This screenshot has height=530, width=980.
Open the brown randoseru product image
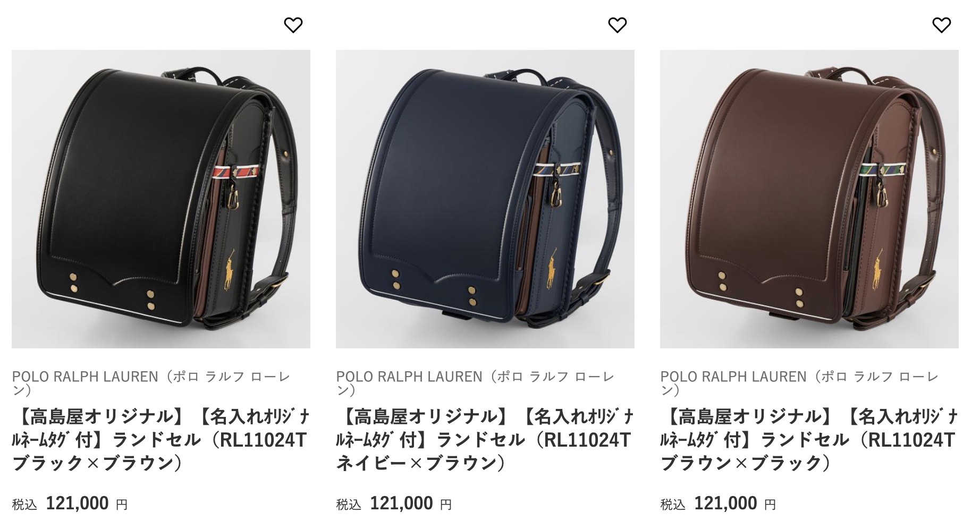tap(809, 199)
